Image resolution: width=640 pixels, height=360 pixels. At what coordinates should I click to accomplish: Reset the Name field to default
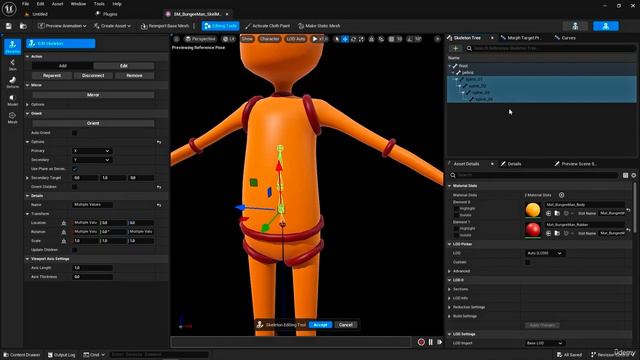tap(159, 205)
